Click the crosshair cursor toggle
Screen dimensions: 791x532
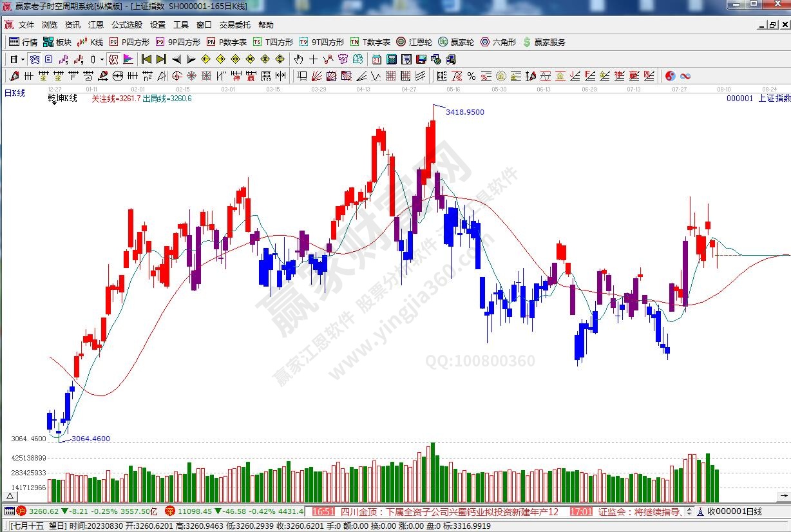313,59
